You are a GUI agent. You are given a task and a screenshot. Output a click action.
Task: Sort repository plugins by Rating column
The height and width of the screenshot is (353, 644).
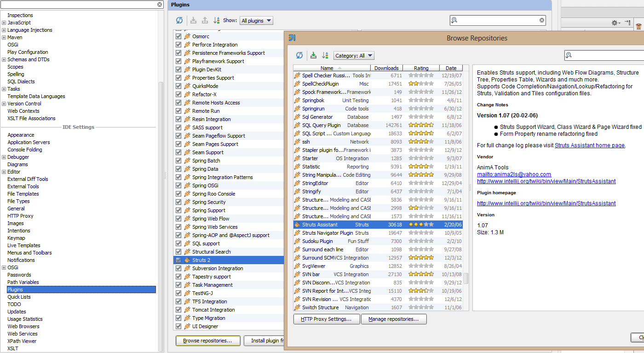[421, 68]
